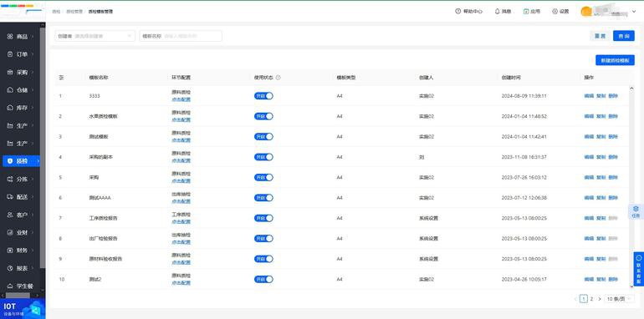This screenshot has width=644, height=319.
Task: Switch off 工序质检报告 template status
Action: point(263,218)
